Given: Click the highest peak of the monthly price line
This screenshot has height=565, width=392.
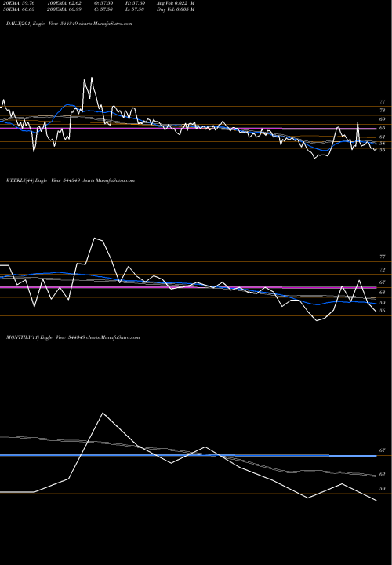Looking at the screenshot, I should [103, 413].
